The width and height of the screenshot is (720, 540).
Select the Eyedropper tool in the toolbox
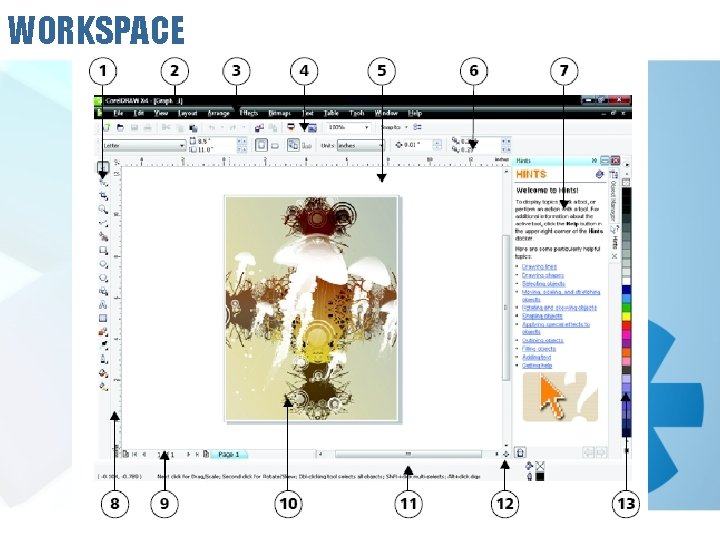104,345
